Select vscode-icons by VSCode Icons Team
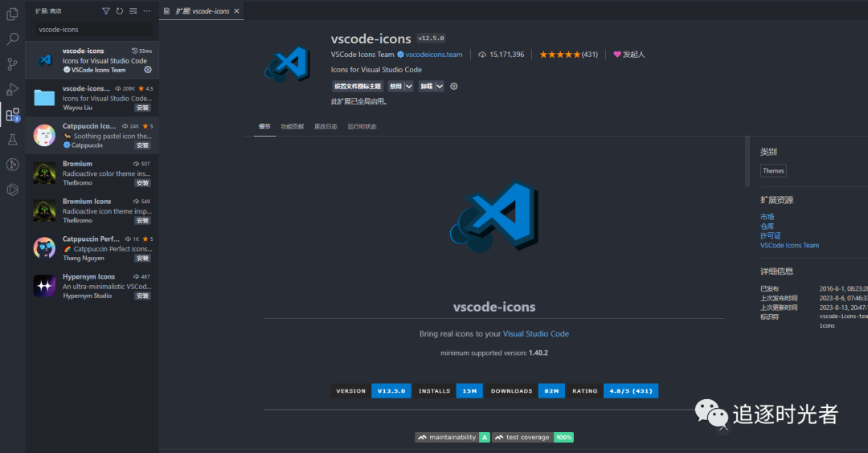The height and width of the screenshot is (453, 868). 92,60
